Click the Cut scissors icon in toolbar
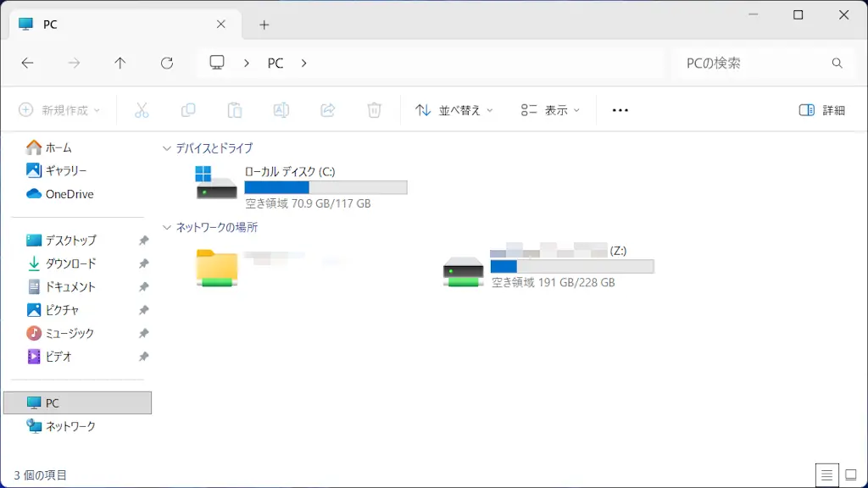 coord(142,110)
